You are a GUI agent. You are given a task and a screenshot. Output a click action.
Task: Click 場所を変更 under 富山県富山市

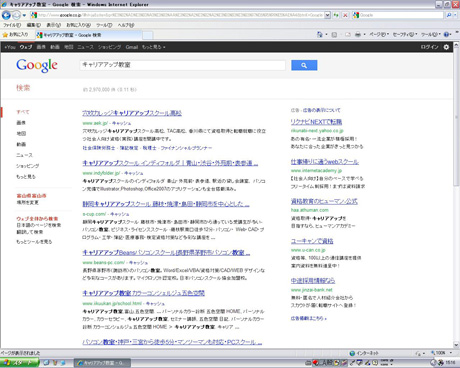pos(27,202)
